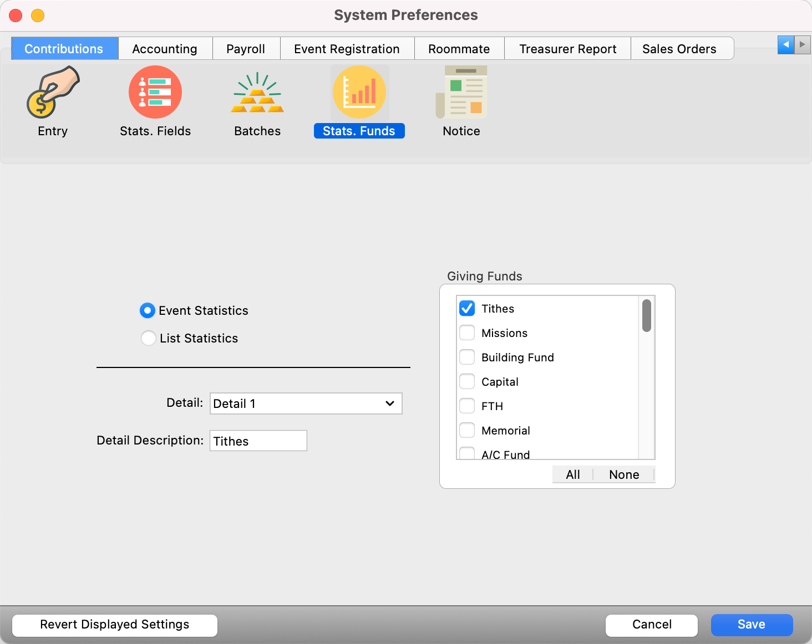Open the Notice newspaper icon
The width and height of the screenshot is (812, 644).
461,93
